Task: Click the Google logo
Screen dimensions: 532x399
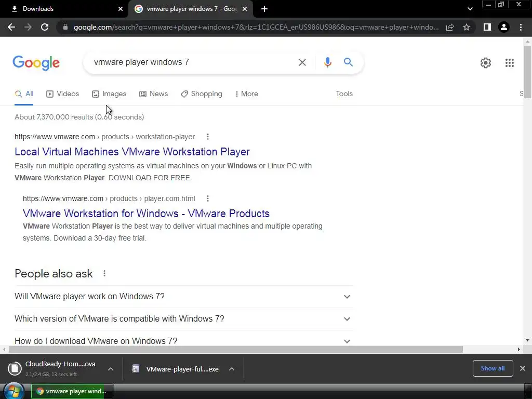Action: coord(36,63)
